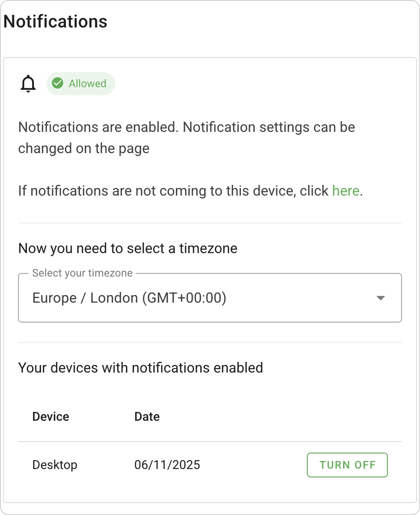Select the Desktop device name
This screenshot has height=515, width=420.
(55, 465)
